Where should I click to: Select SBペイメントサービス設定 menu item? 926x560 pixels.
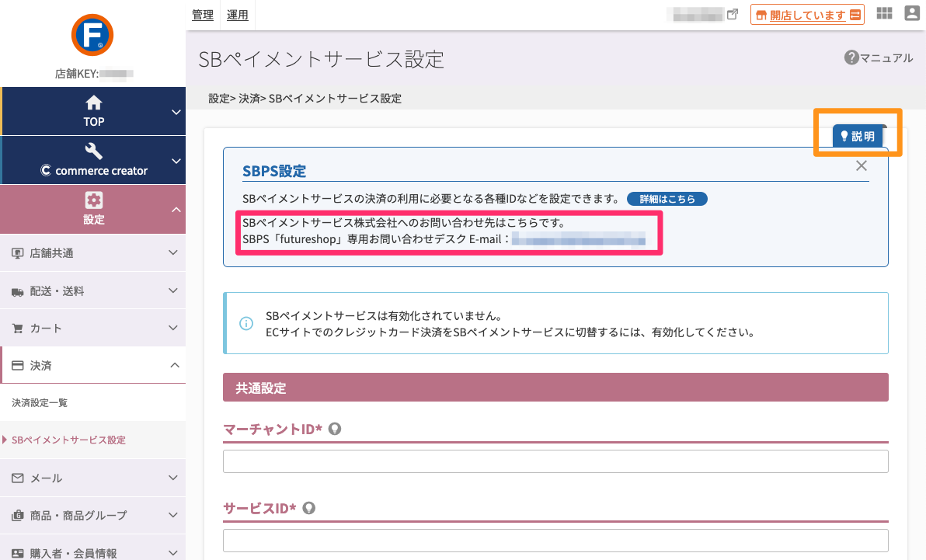click(68, 440)
